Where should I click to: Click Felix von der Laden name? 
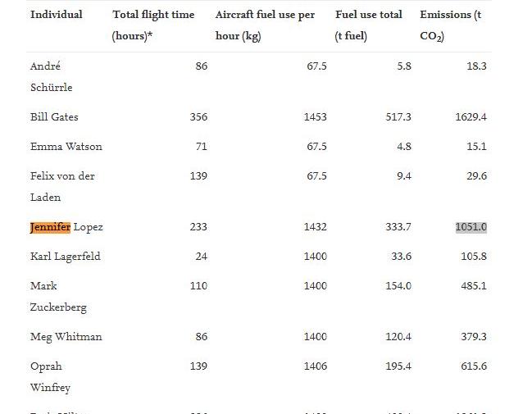click(x=62, y=187)
